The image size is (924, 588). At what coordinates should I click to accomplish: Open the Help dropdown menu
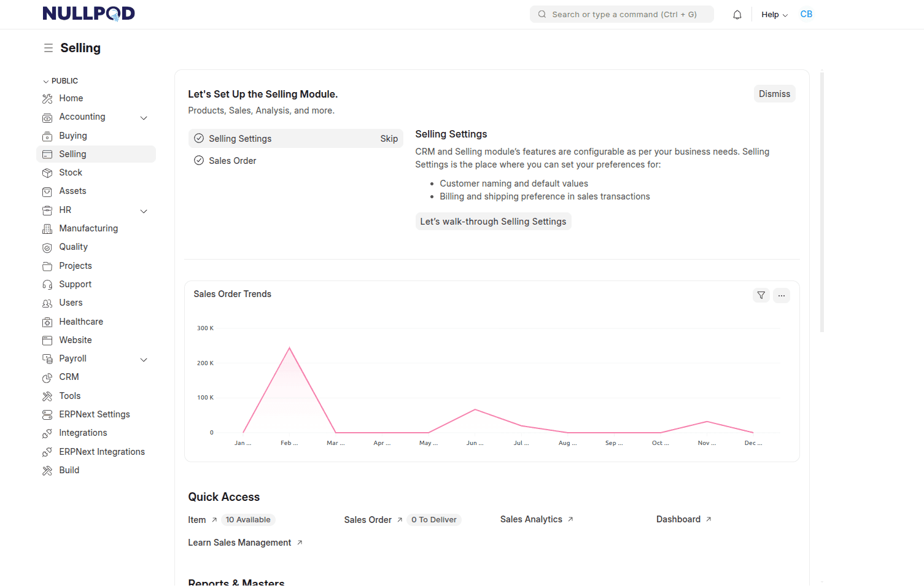[x=774, y=15]
